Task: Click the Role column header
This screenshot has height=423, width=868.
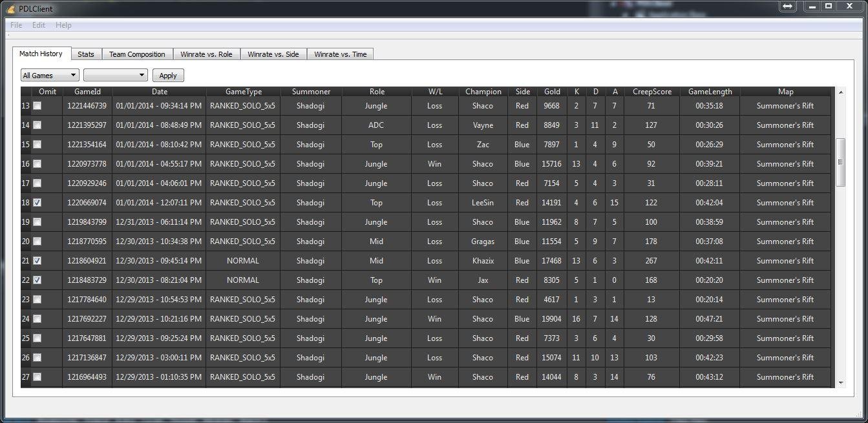Action: (377, 92)
